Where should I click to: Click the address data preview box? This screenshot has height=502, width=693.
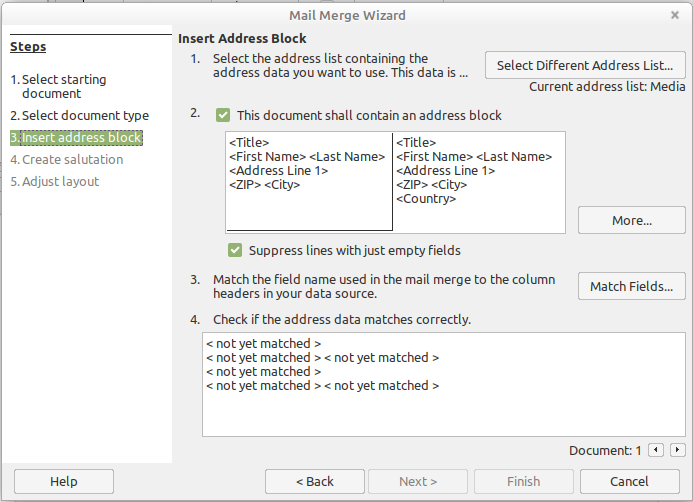pos(444,384)
